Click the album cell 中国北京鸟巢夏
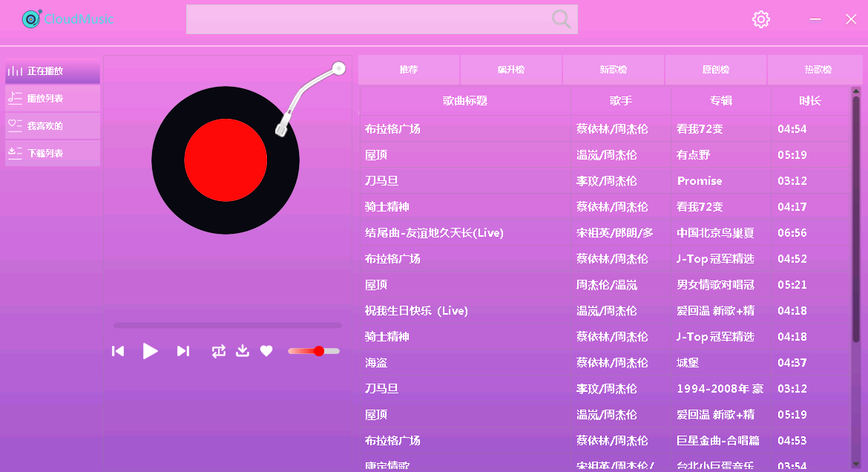Image resolution: width=868 pixels, height=472 pixels. pyautogui.click(x=721, y=233)
